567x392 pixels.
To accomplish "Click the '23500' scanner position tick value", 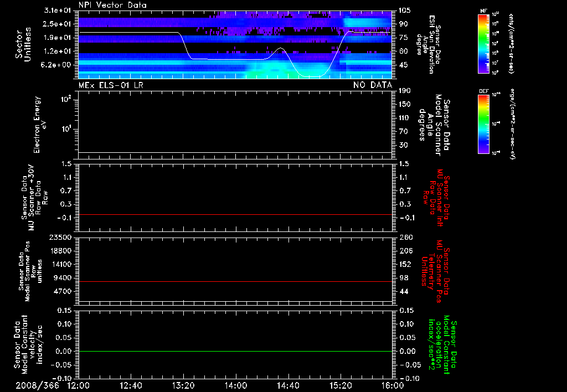I will [x=60, y=237].
